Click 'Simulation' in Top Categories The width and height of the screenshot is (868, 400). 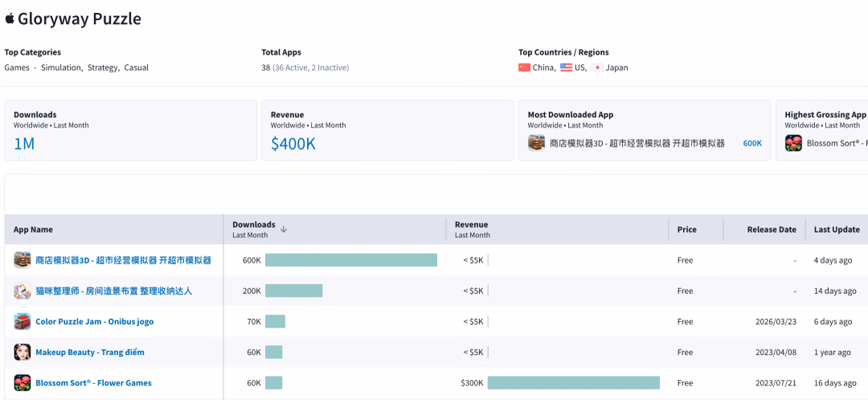pyautogui.click(x=62, y=67)
